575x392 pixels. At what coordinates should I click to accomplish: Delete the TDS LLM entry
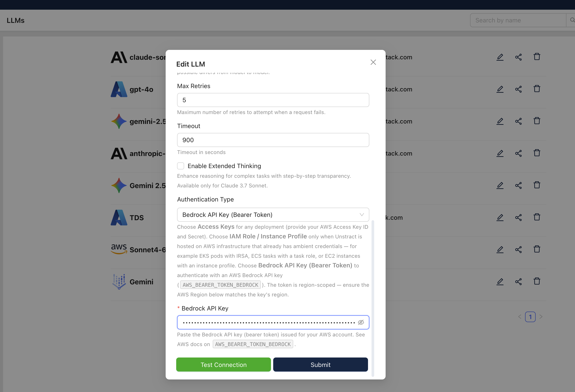pos(537,218)
